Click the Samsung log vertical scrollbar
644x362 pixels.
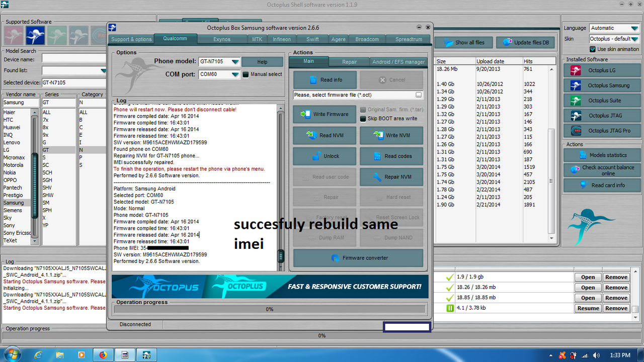281,187
